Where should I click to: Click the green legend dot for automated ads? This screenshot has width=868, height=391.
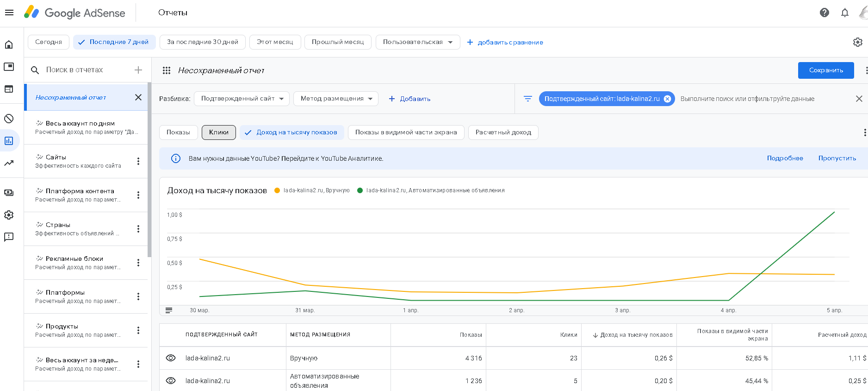pyautogui.click(x=360, y=190)
